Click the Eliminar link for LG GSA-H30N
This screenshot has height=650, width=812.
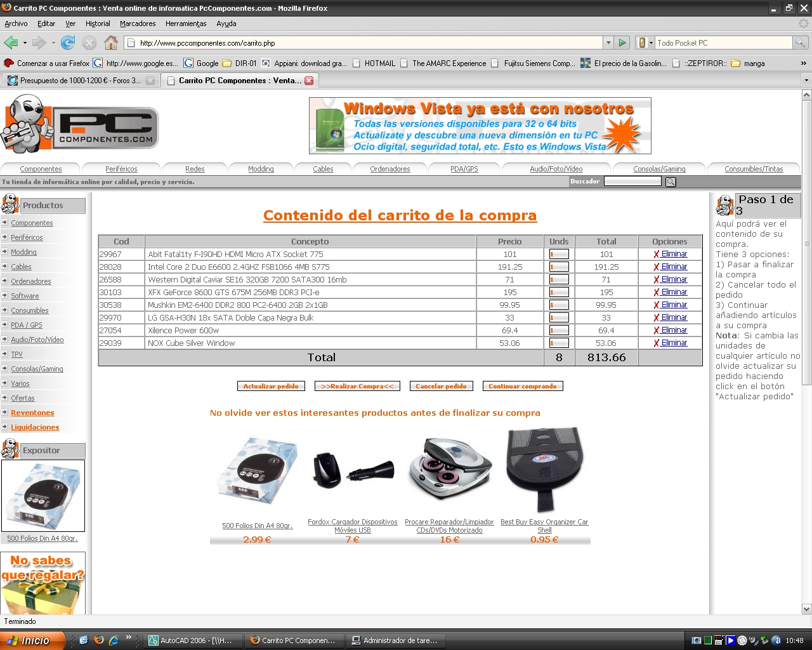tap(674, 317)
